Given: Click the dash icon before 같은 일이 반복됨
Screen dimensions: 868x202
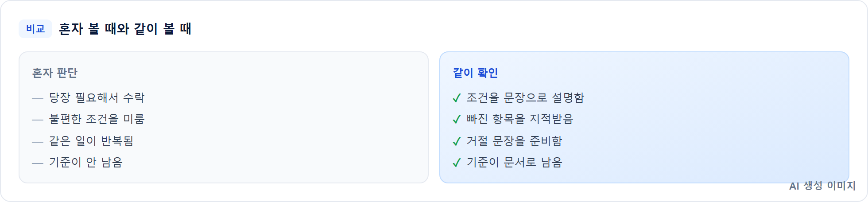Looking at the screenshot, I should click(38, 142).
